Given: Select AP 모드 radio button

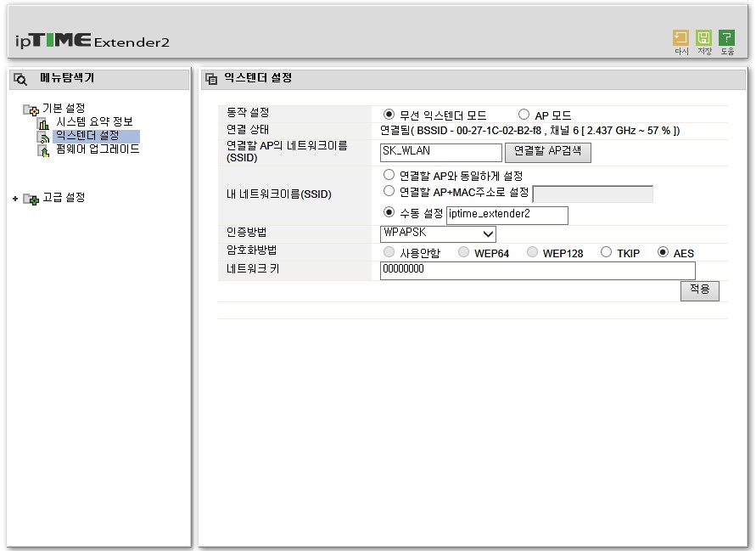Looking at the screenshot, I should click(524, 115).
